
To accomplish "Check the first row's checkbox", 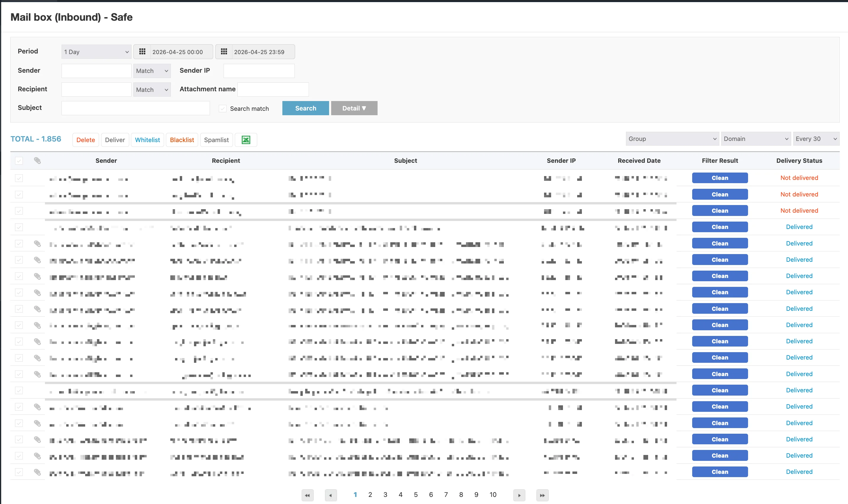I will 19,178.
